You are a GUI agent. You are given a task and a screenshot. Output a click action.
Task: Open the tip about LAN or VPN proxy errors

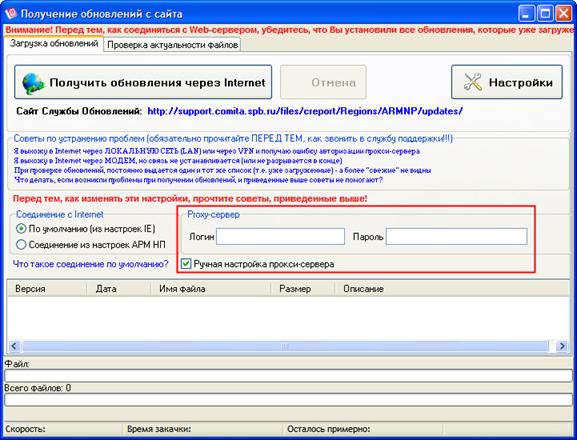click(x=216, y=151)
